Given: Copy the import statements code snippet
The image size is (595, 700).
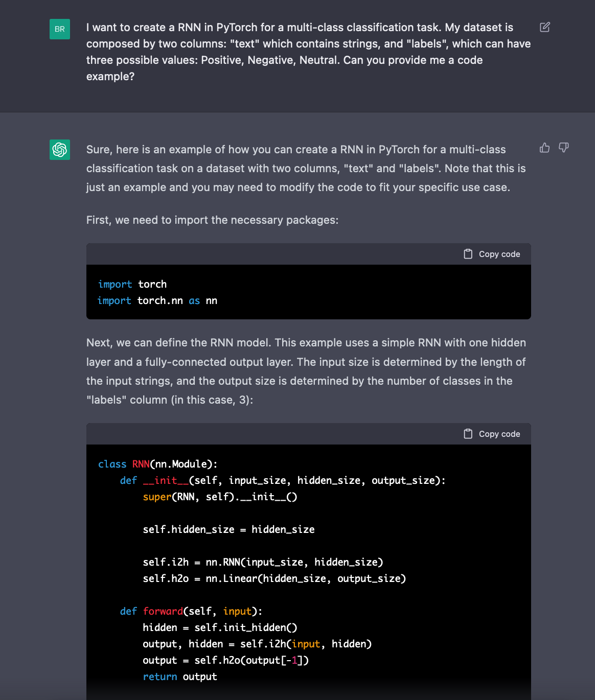Looking at the screenshot, I should (491, 253).
